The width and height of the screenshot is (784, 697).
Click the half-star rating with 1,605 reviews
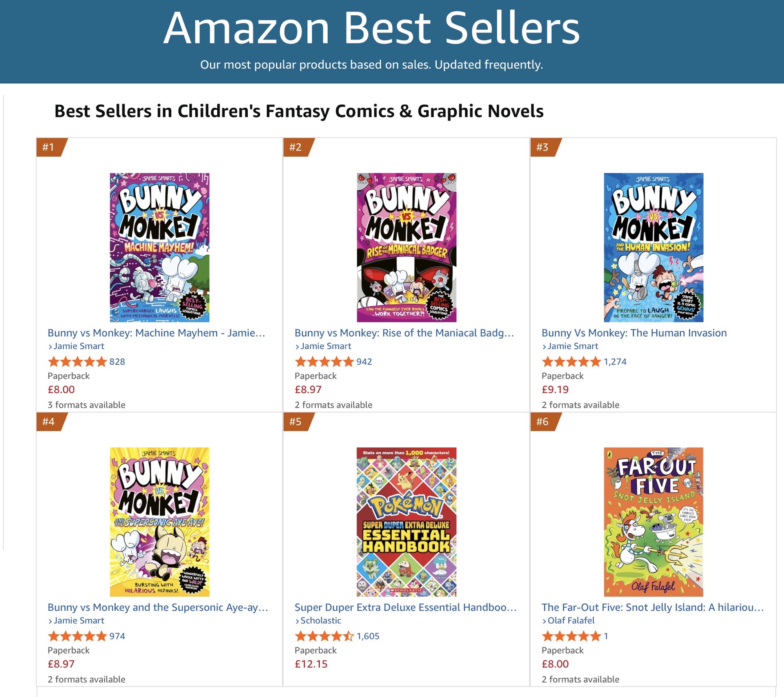[x=324, y=636]
